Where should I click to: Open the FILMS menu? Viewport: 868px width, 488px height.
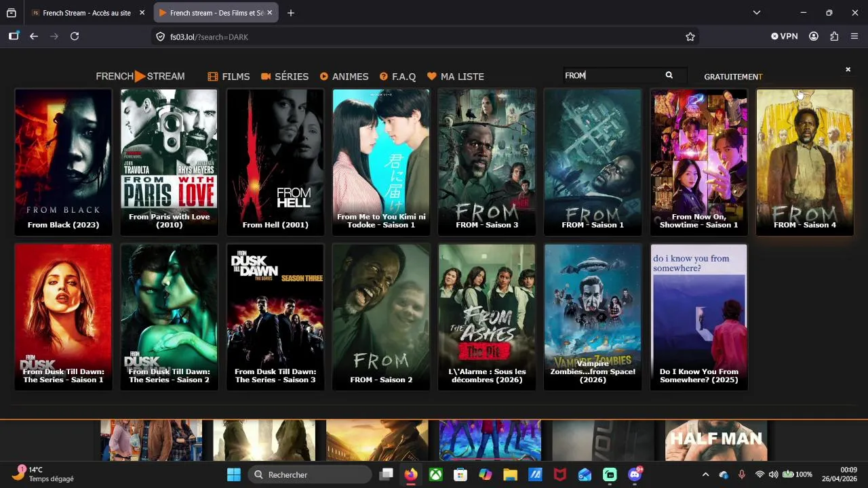[x=229, y=77]
